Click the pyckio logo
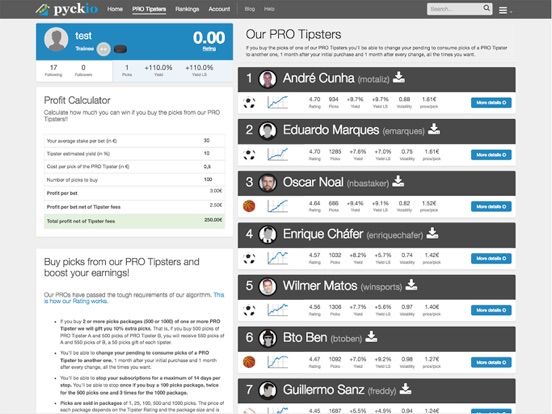The height and width of the screenshot is (414, 552). pos(67,9)
